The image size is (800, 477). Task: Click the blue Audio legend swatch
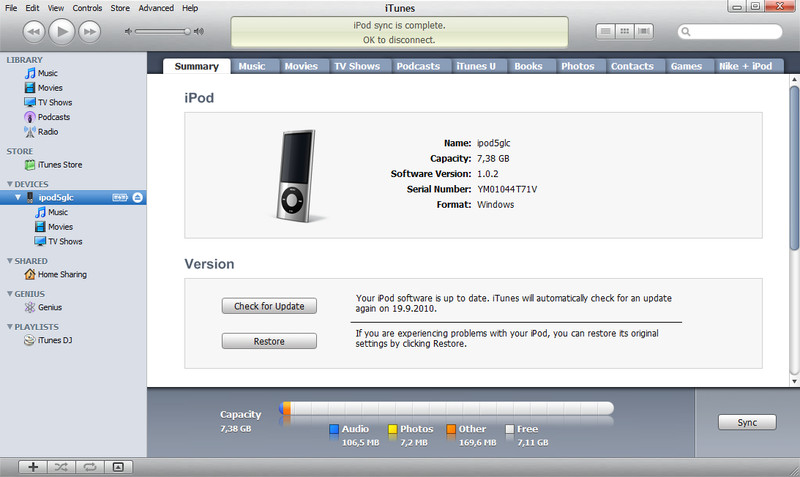tap(334, 429)
